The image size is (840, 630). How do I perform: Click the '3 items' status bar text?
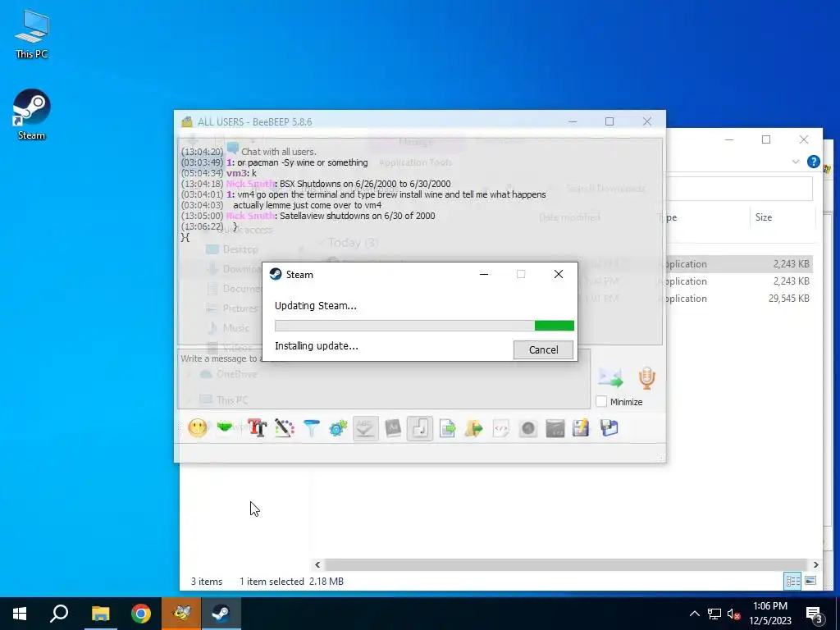click(x=207, y=582)
